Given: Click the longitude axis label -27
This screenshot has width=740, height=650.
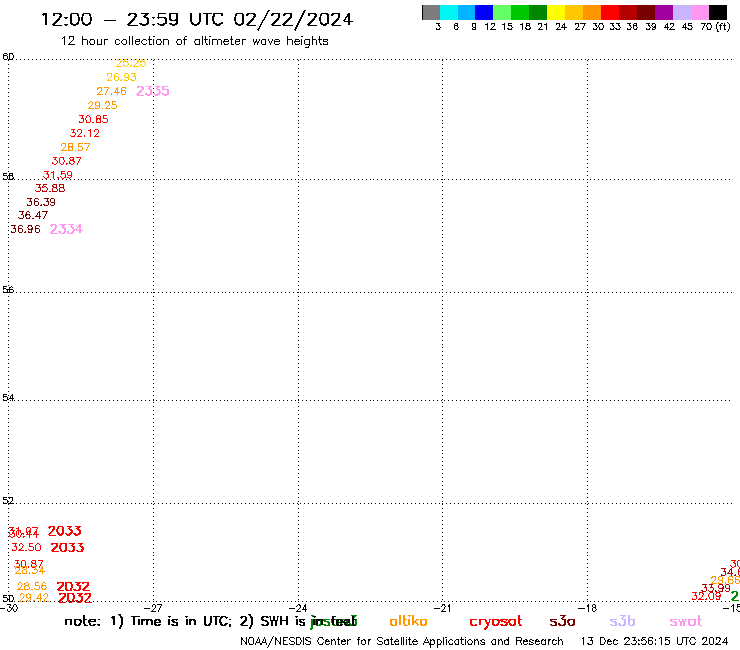Looking at the screenshot, I should [x=153, y=608].
